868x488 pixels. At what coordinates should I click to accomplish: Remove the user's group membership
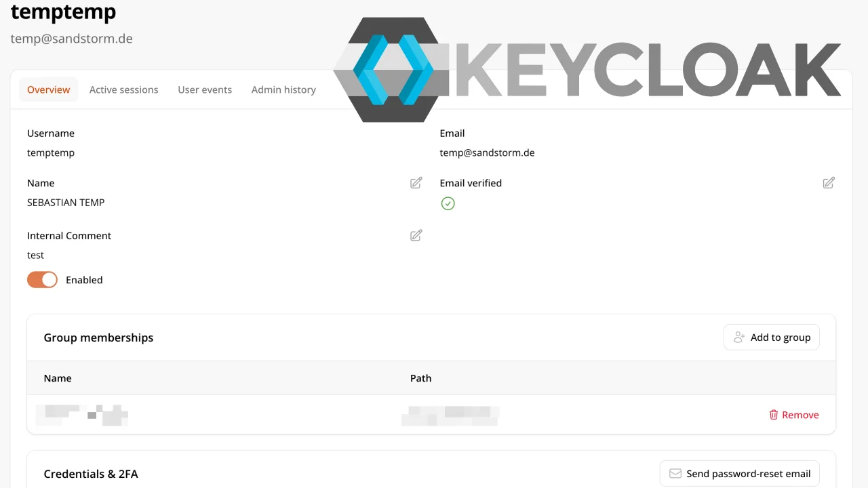[x=793, y=415]
